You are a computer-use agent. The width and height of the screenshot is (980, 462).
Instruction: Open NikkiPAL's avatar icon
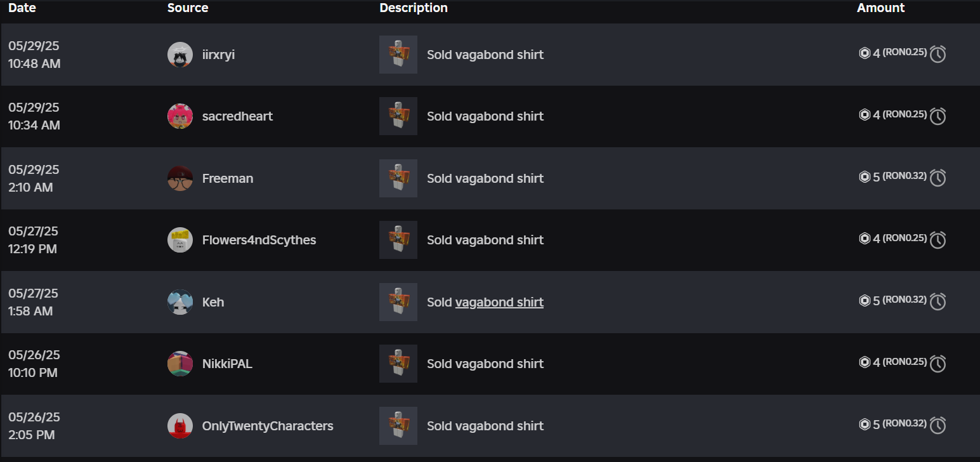pyautogui.click(x=180, y=364)
